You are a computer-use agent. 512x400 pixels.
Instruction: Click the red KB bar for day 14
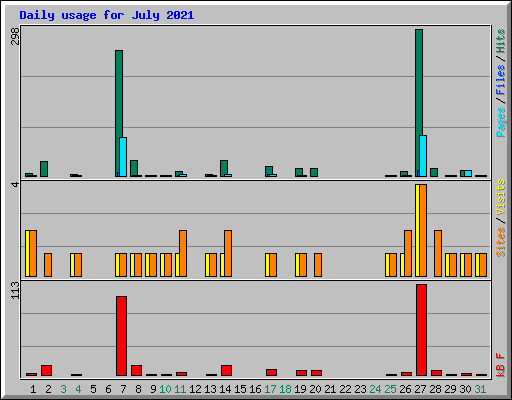[226, 370]
